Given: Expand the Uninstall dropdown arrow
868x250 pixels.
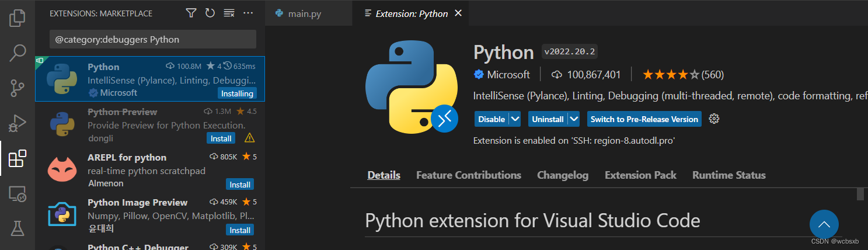Looking at the screenshot, I should click(574, 119).
